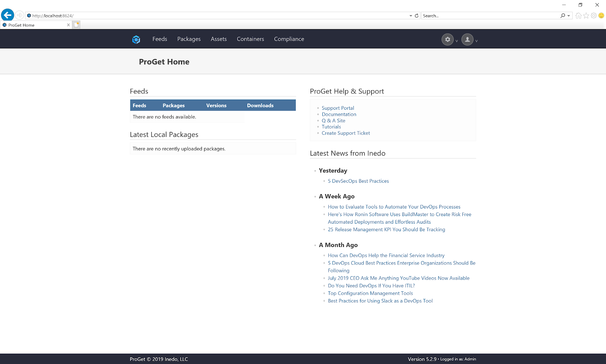
Task: Click the Packages column header
Action: click(x=174, y=106)
